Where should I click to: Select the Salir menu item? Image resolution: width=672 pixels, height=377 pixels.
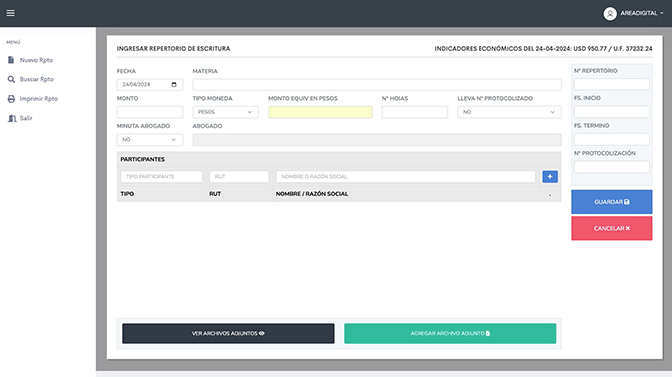(26, 118)
